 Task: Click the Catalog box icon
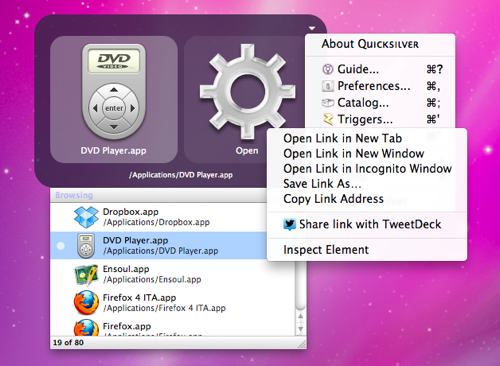(x=328, y=103)
